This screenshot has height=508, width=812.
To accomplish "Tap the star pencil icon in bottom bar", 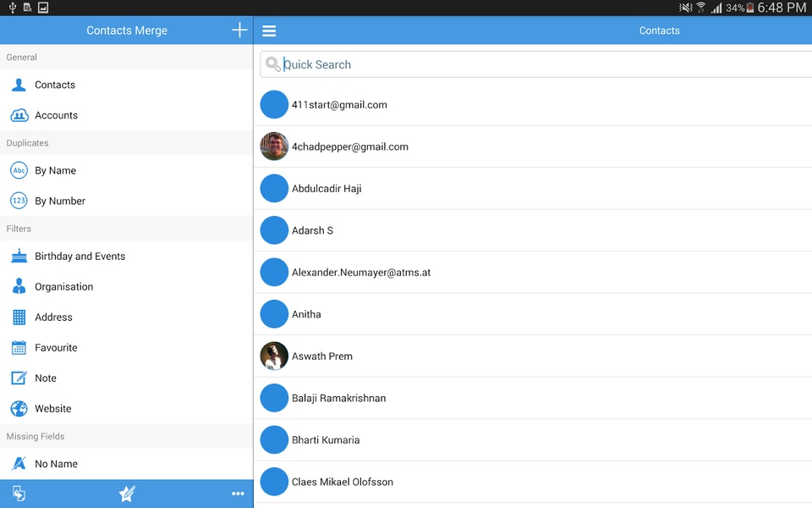I will (x=127, y=494).
